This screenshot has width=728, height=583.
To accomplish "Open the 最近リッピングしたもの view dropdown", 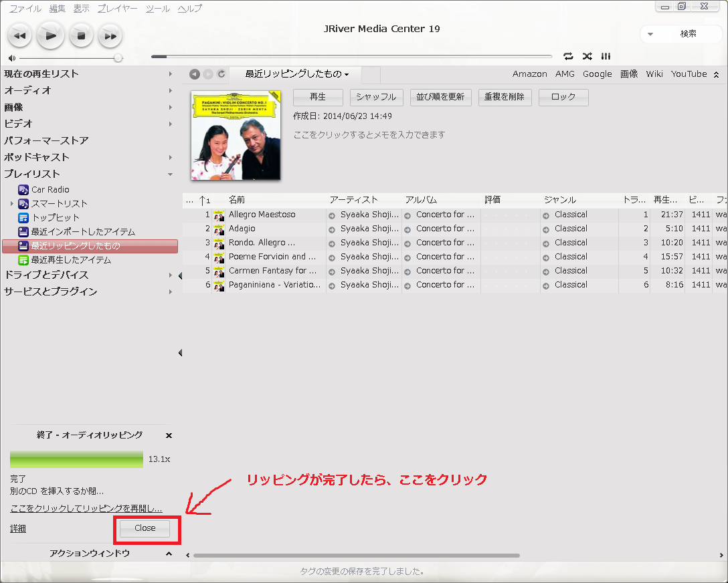I will point(297,74).
